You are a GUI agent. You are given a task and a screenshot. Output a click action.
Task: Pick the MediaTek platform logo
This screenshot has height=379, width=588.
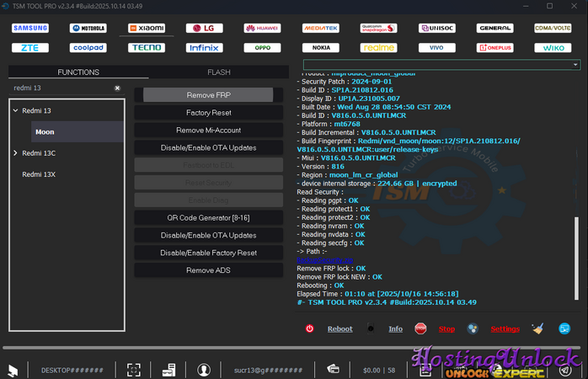coord(320,28)
